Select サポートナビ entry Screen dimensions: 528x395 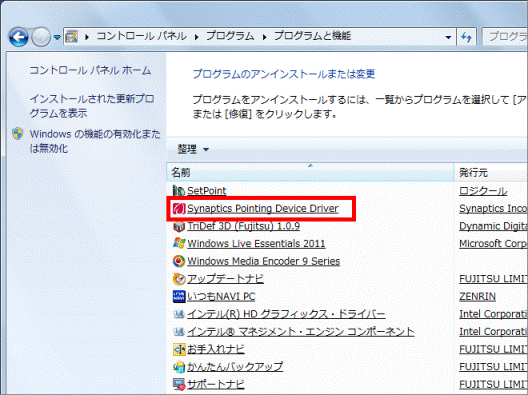click(x=216, y=384)
